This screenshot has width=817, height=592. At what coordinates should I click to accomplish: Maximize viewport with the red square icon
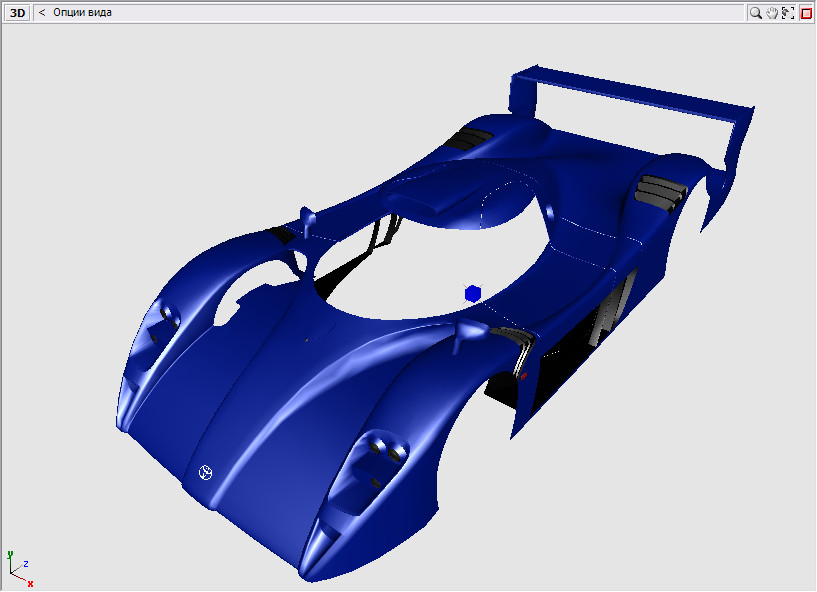(x=806, y=13)
